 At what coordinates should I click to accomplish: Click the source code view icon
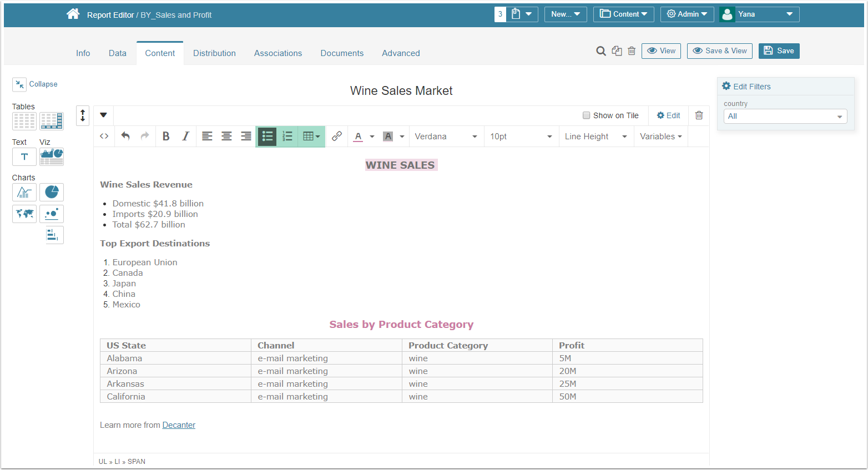[104, 137]
